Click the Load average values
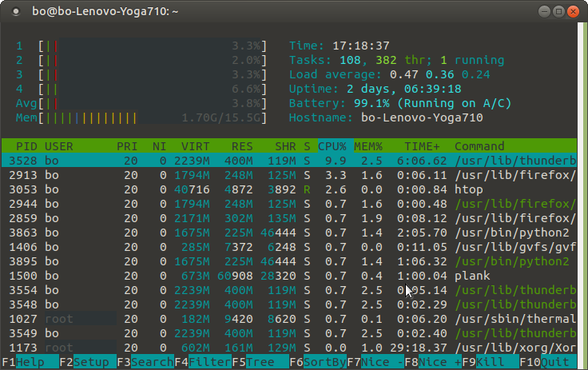Image resolution: width=588 pixels, height=370 pixels. click(439, 74)
